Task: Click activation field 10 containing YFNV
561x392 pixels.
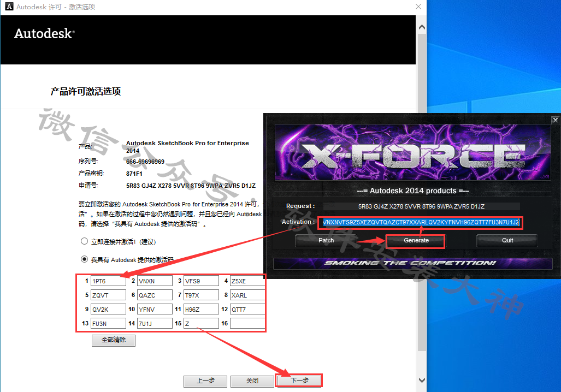Action: [x=155, y=310]
